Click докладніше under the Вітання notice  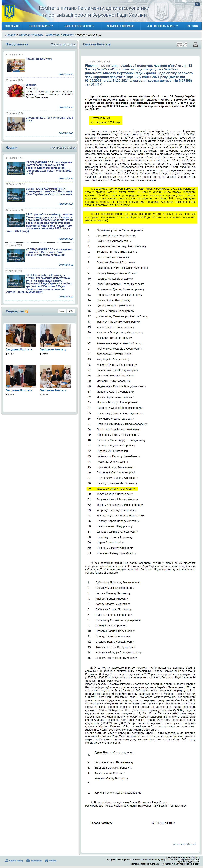coord(66,107)
